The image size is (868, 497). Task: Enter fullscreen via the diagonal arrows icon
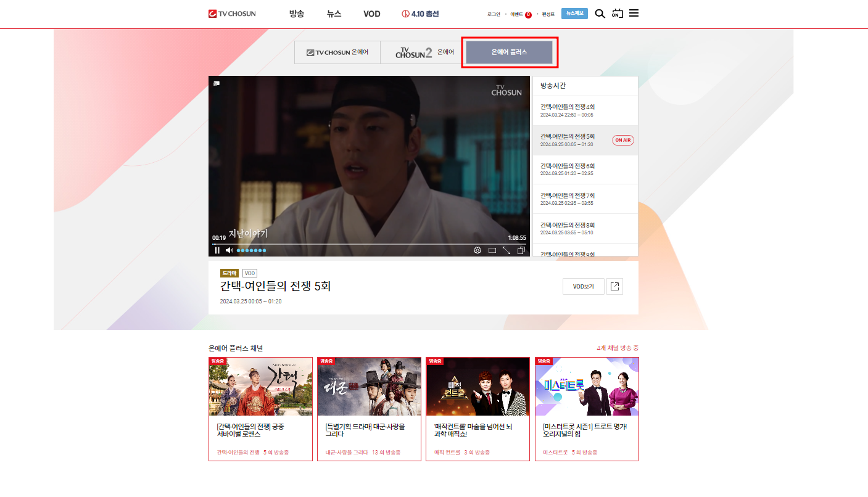tap(506, 250)
